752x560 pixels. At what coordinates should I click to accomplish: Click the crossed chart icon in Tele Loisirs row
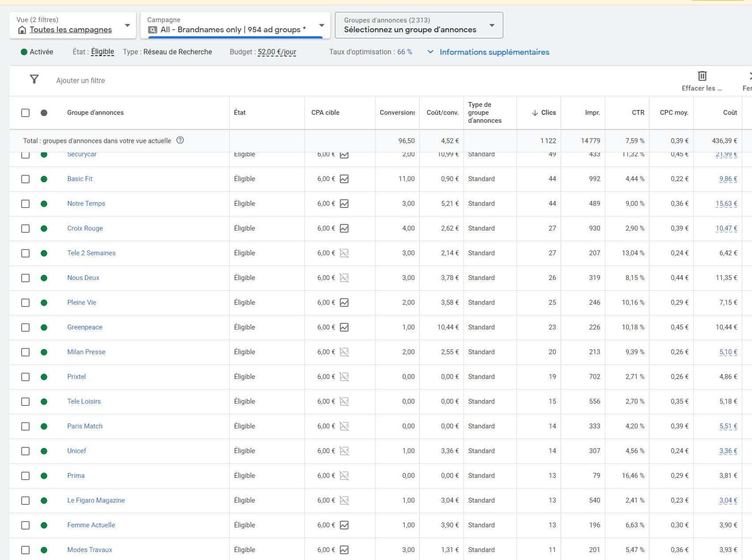(x=344, y=401)
